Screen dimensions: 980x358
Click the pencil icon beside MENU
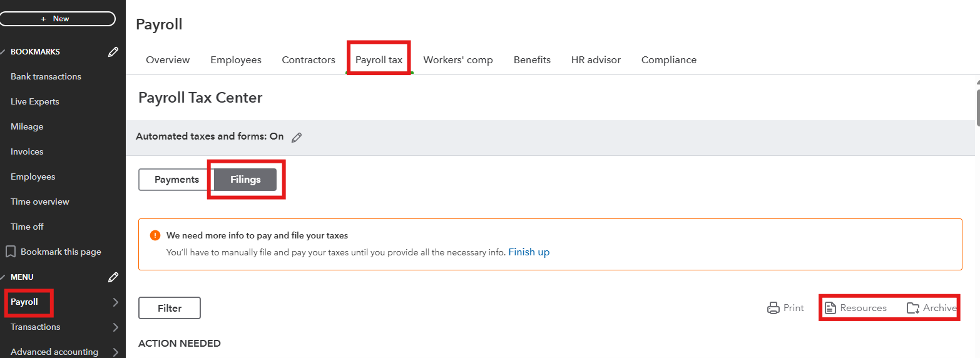click(x=113, y=277)
